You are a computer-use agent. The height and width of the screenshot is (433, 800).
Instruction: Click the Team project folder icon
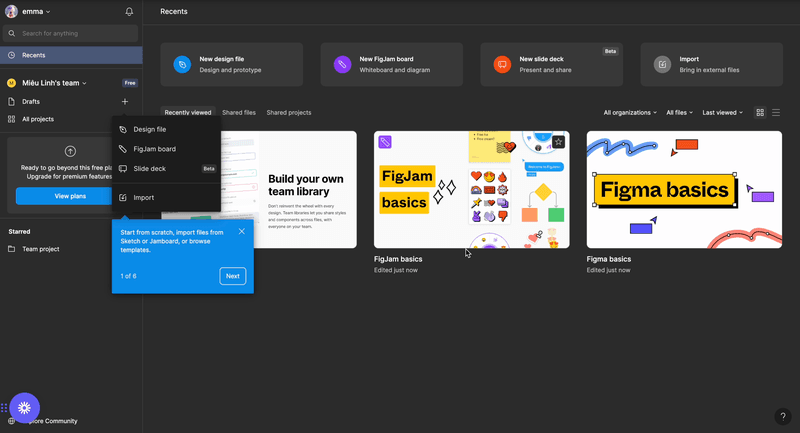pyautogui.click(x=11, y=249)
